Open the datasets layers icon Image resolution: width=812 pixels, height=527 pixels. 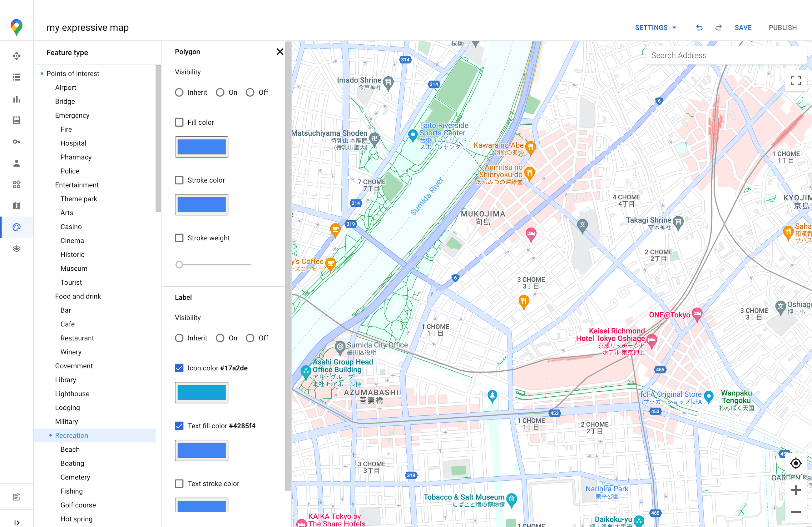[16, 248]
